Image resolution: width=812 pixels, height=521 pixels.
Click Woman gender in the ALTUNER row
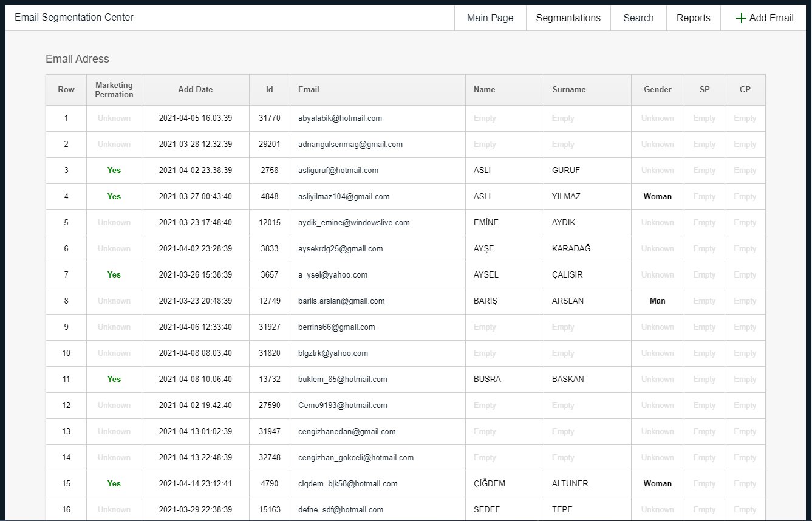(658, 484)
